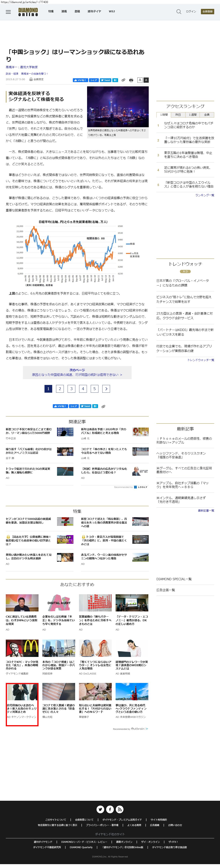The image size is (220, 868).
Task: Open お問い合わせ footer link
Action: 175,825
